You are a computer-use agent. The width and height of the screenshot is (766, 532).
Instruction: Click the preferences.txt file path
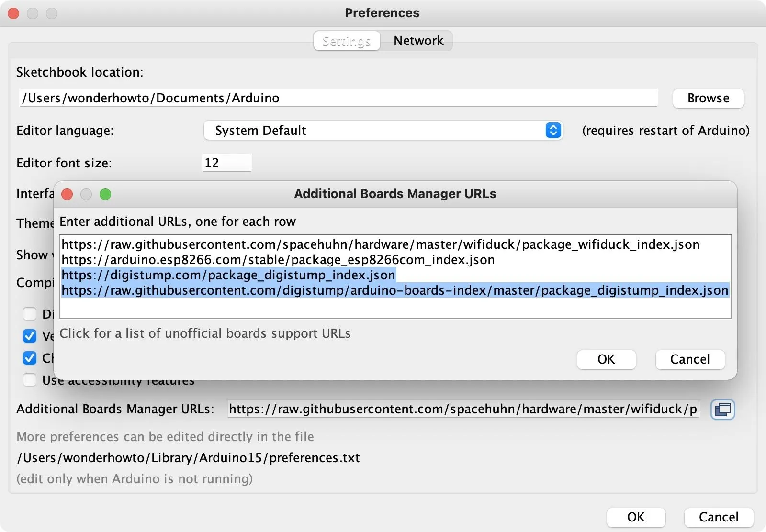188,458
